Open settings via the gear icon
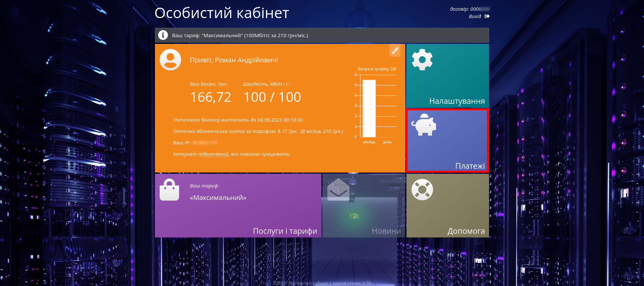The height and width of the screenshot is (286, 644). point(422,60)
